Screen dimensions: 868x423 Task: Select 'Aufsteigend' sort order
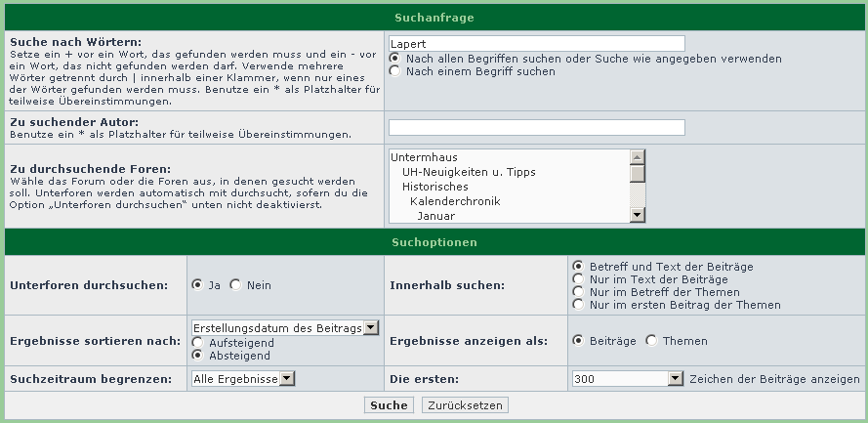click(x=198, y=343)
